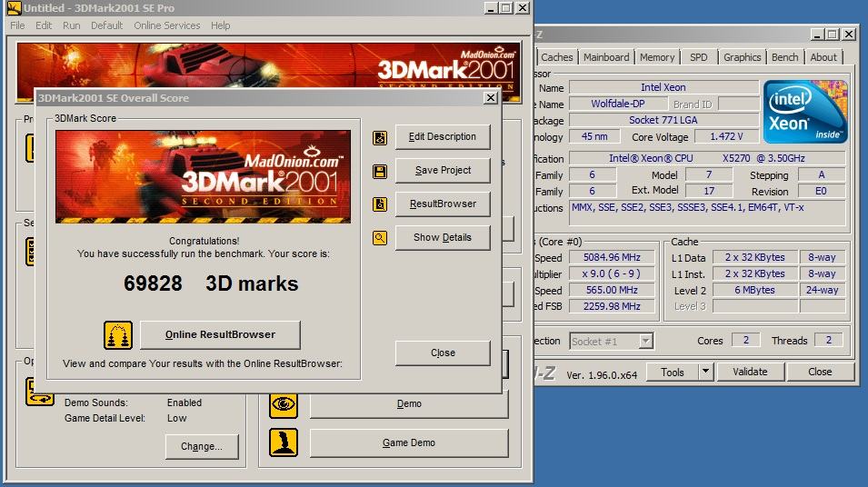Click the Game Detail Level Low value
Image resolution: width=868 pixels, height=487 pixels.
177,418
